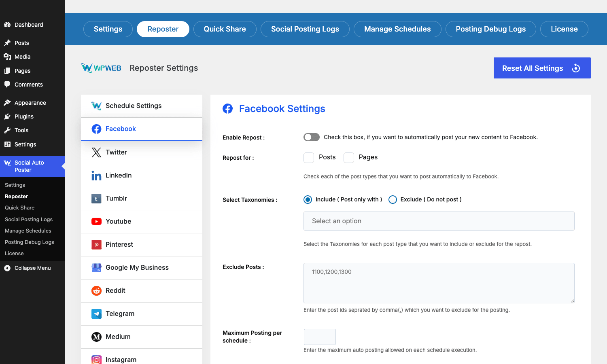Click the Telegram icon in the list
607x364 pixels.
pyautogui.click(x=96, y=314)
